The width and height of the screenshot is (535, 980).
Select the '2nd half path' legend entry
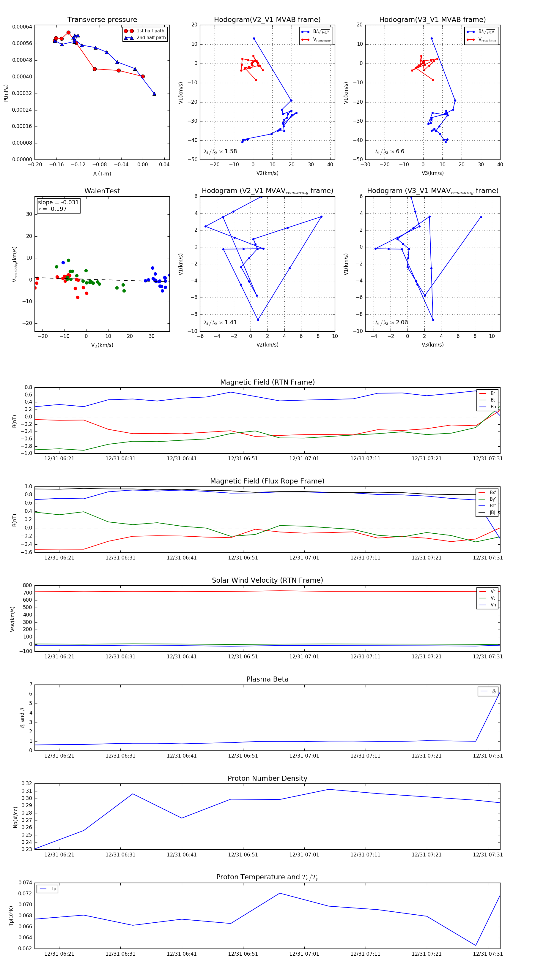click(x=145, y=38)
